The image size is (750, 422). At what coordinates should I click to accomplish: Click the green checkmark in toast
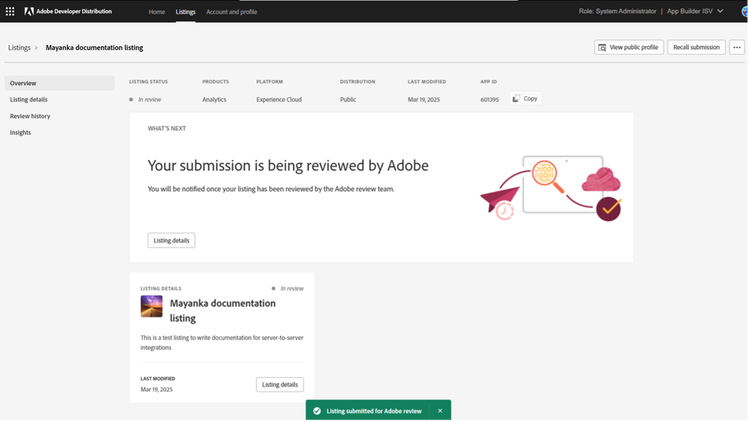[317, 411]
